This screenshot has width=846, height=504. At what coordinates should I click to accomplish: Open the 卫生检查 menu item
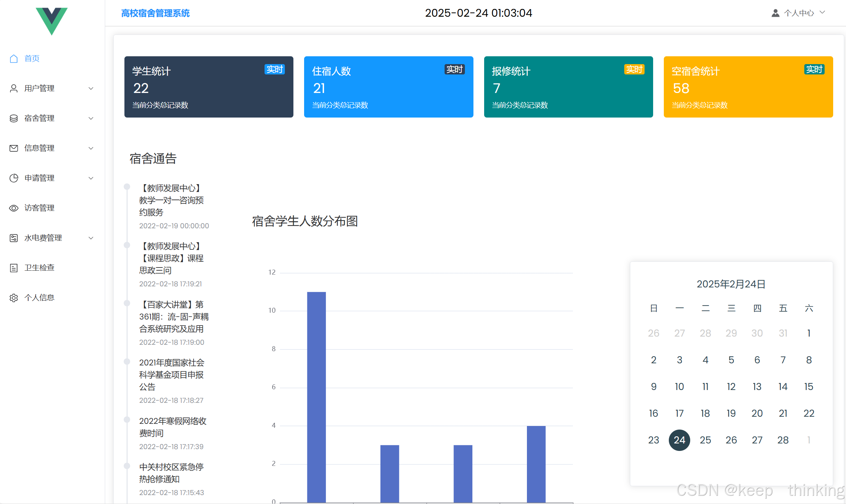click(39, 268)
